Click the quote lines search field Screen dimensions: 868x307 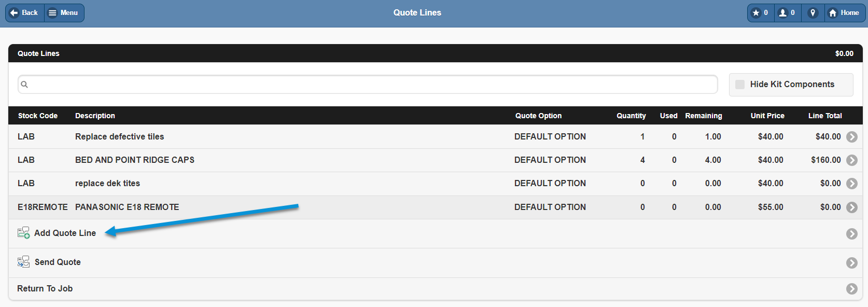tap(368, 85)
